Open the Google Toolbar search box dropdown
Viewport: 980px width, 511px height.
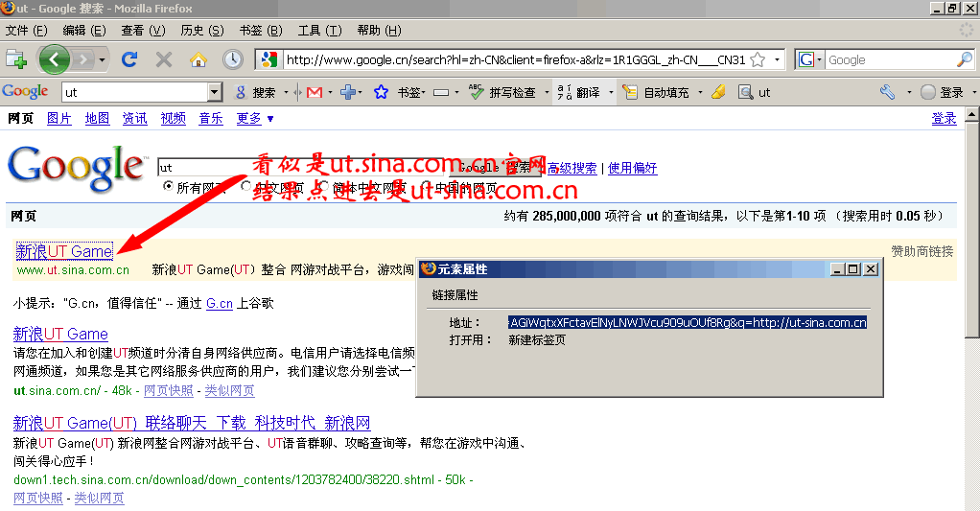(x=215, y=92)
